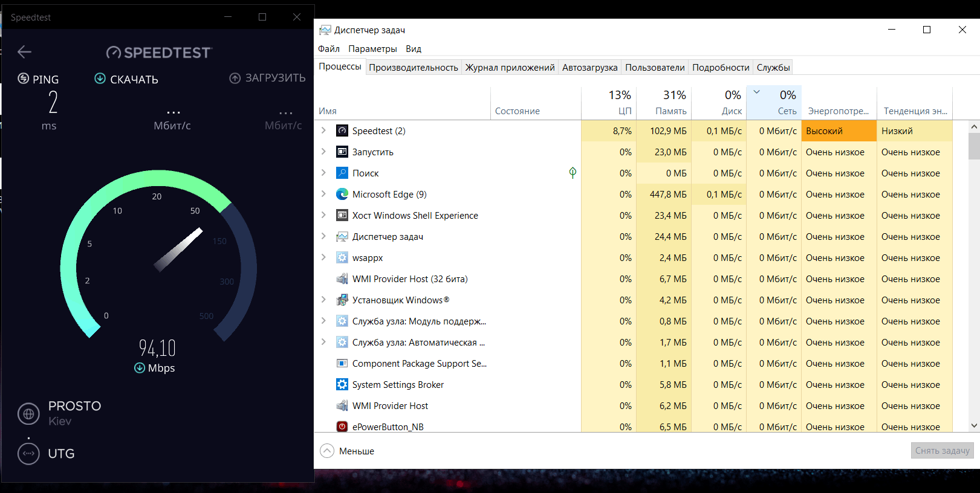The width and height of the screenshot is (980, 493).
Task: Click the Снять задачу button
Action: 942,451
